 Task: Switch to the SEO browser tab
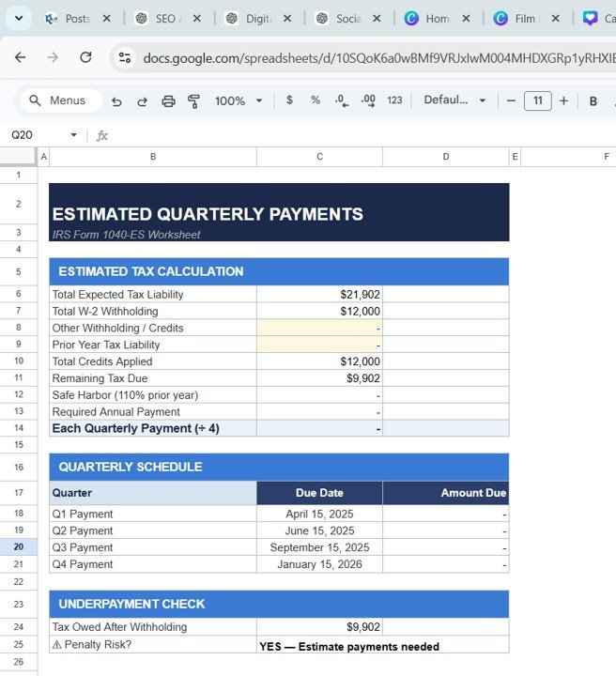coord(158,19)
